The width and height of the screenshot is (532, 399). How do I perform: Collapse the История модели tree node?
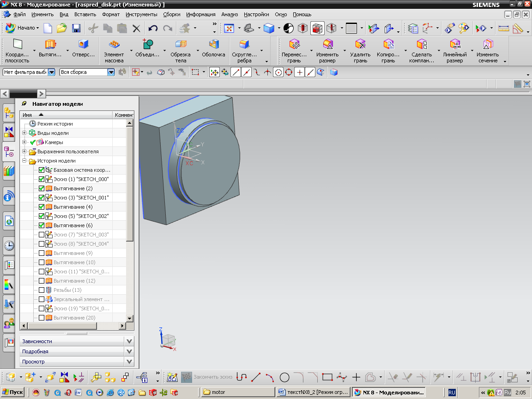[24, 161]
